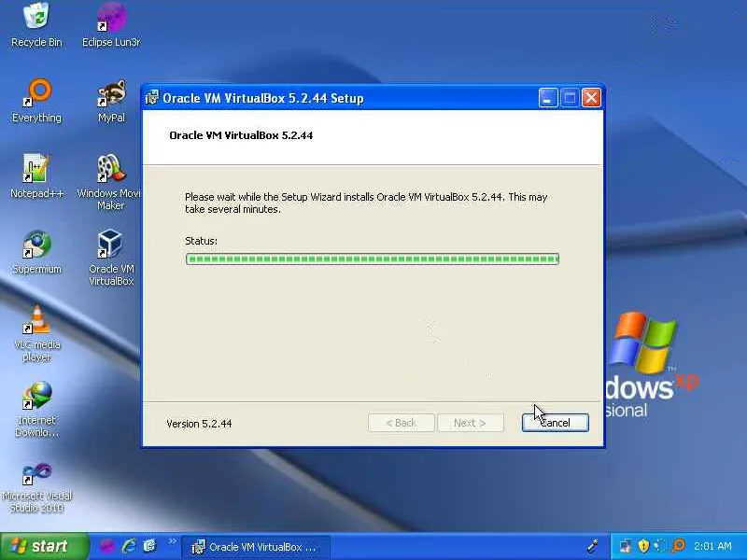Select the Everything search desktop shortcut
Viewport: 747px width, 560px height.
coord(36,101)
